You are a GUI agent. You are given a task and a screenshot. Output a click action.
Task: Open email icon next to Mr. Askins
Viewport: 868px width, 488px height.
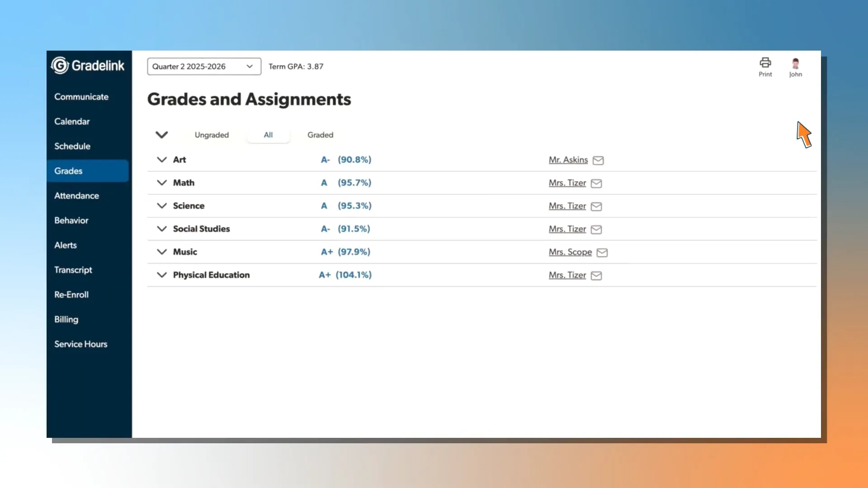click(x=598, y=160)
